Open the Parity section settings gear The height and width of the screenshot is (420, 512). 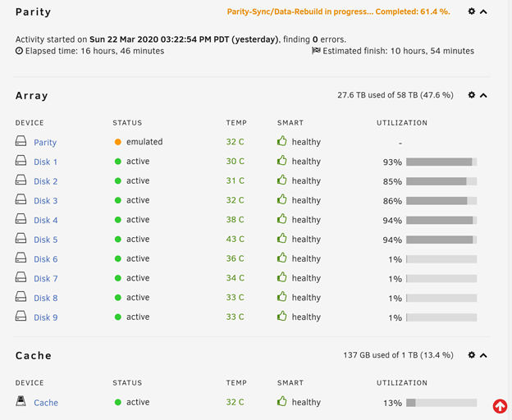[x=472, y=11]
